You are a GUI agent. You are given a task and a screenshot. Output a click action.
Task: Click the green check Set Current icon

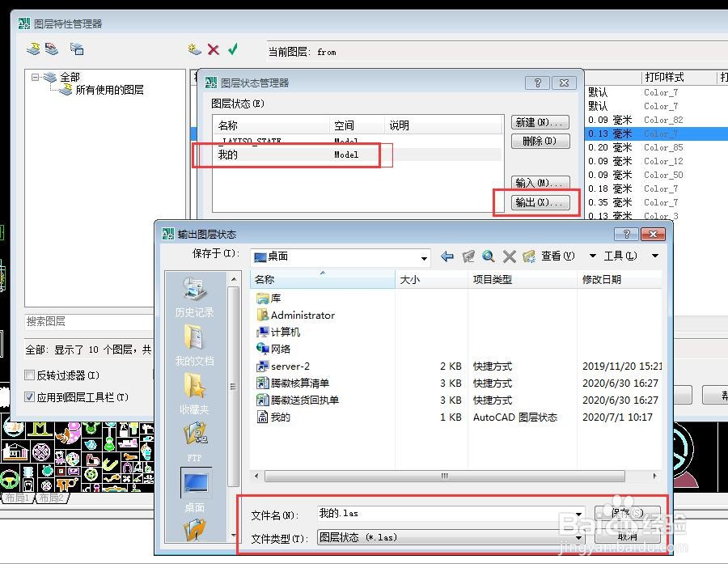pos(233,49)
